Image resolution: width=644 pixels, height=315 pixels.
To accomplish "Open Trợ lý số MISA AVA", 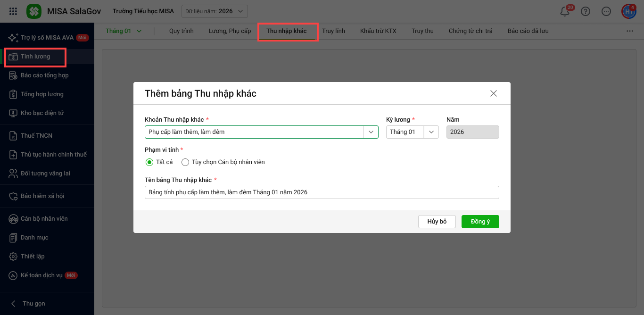I will pyautogui.click(x=47, y=38).
